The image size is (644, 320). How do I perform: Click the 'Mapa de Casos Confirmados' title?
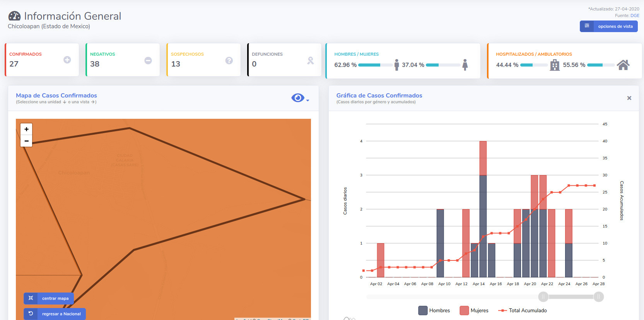(x=56, y=95)
